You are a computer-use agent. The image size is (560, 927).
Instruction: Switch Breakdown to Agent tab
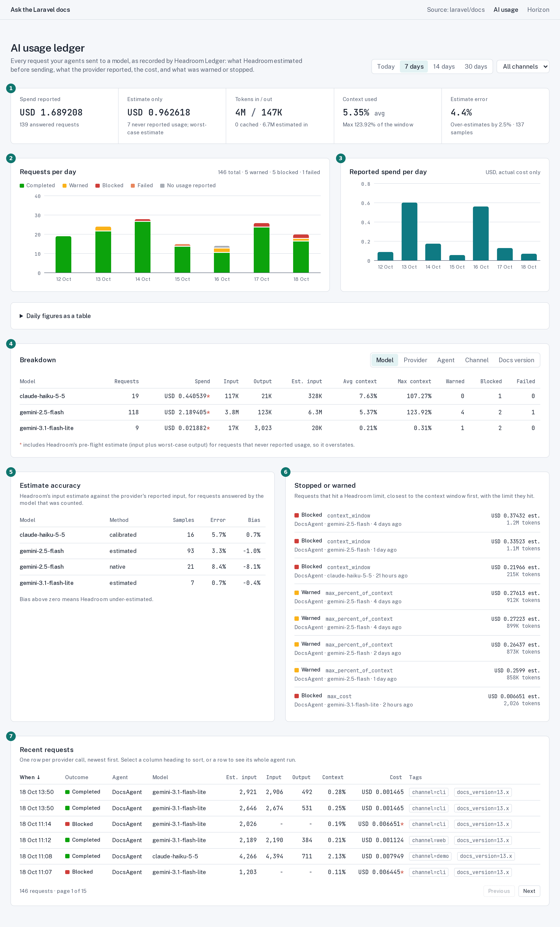pos(446,360)
